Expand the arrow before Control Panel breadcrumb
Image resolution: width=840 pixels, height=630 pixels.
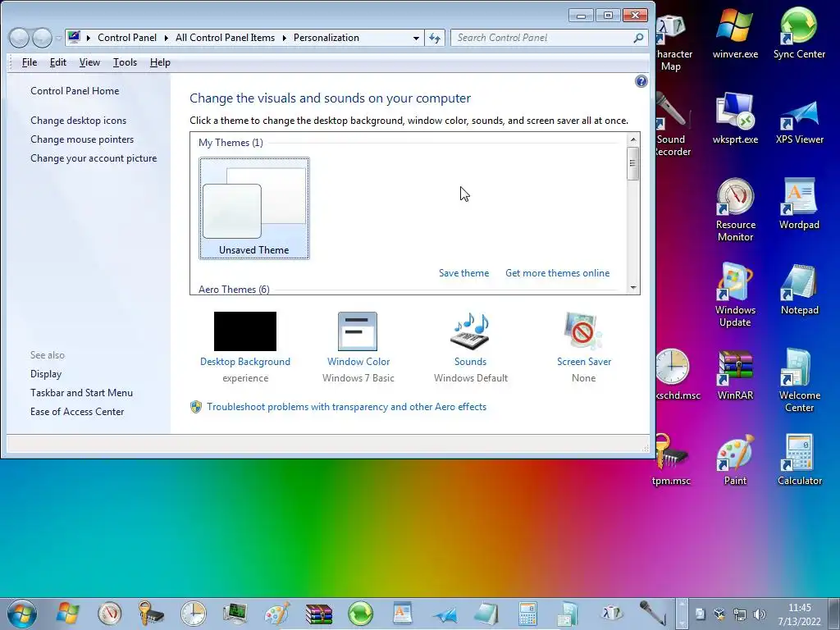88,38
